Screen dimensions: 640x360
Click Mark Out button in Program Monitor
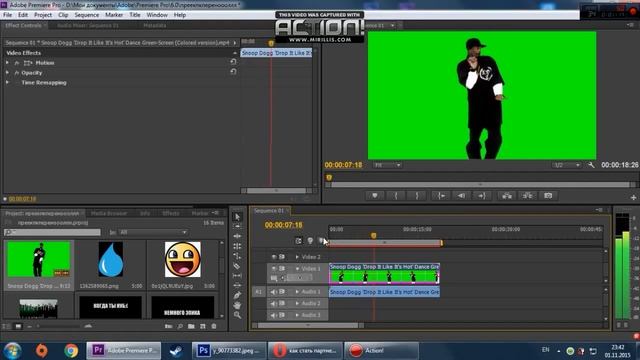417,196
